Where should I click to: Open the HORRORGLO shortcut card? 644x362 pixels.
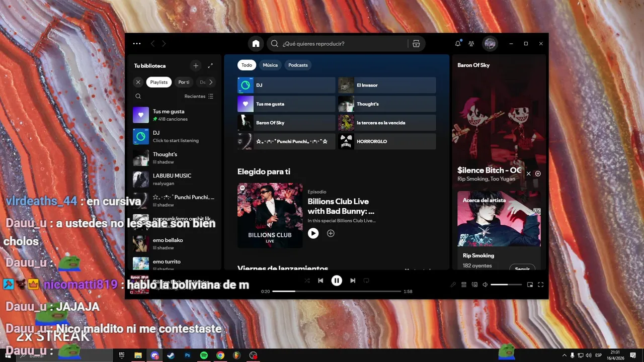coord(387,141)
